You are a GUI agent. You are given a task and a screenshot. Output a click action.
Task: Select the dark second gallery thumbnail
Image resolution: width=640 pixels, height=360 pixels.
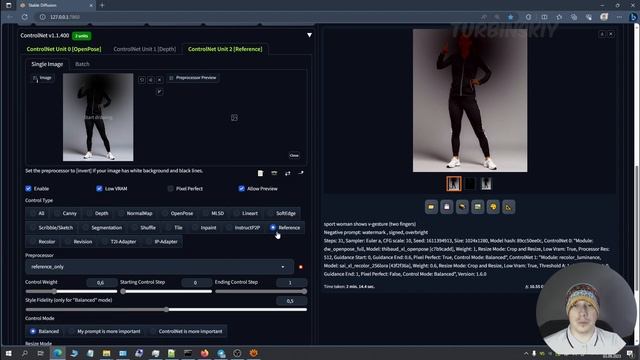[x=470, y=184]
